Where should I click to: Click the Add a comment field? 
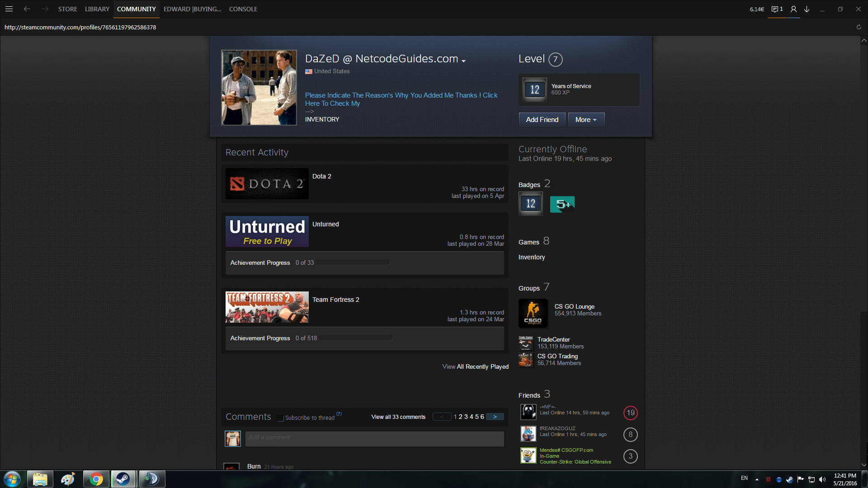374,438
